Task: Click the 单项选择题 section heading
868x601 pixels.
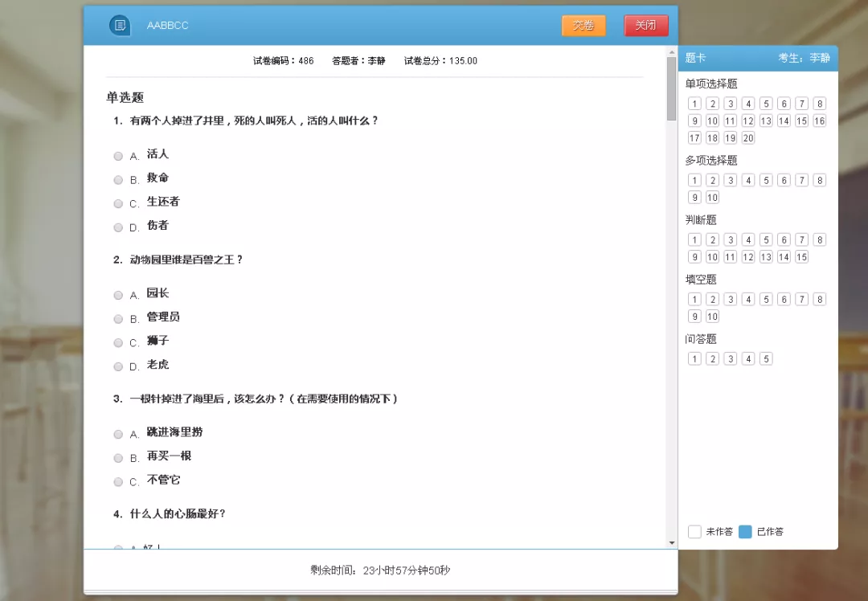Action: (711, 84)
